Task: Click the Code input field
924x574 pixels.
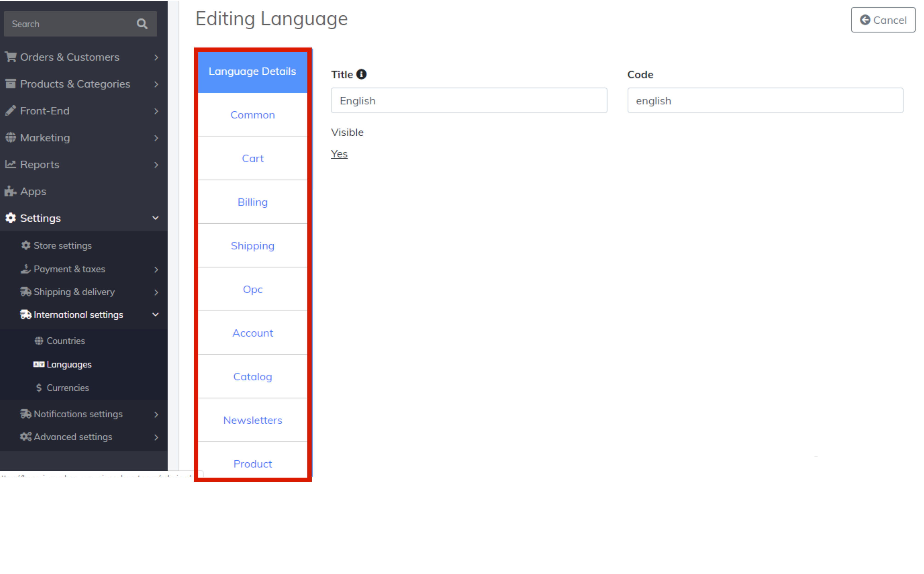Action: click(x=765, y=101)
